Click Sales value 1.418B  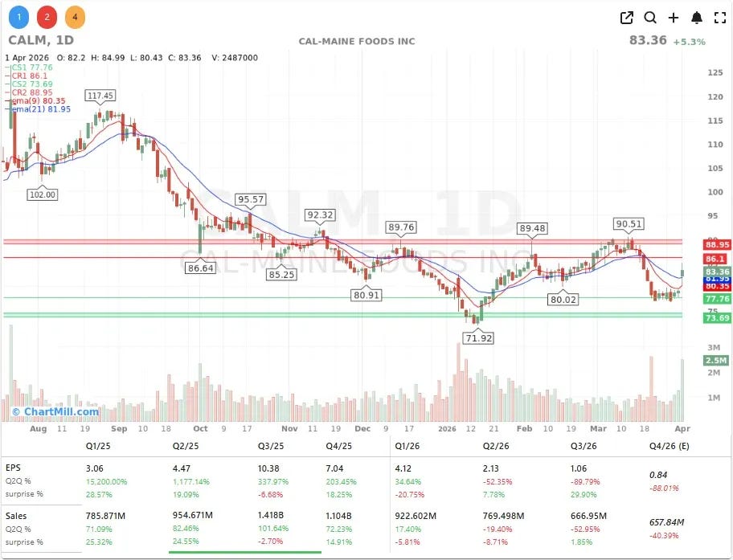point(271,515)
